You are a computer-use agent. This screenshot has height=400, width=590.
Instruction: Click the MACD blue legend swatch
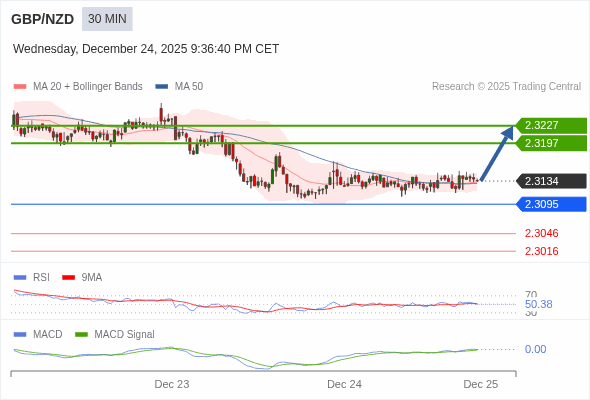20,335
